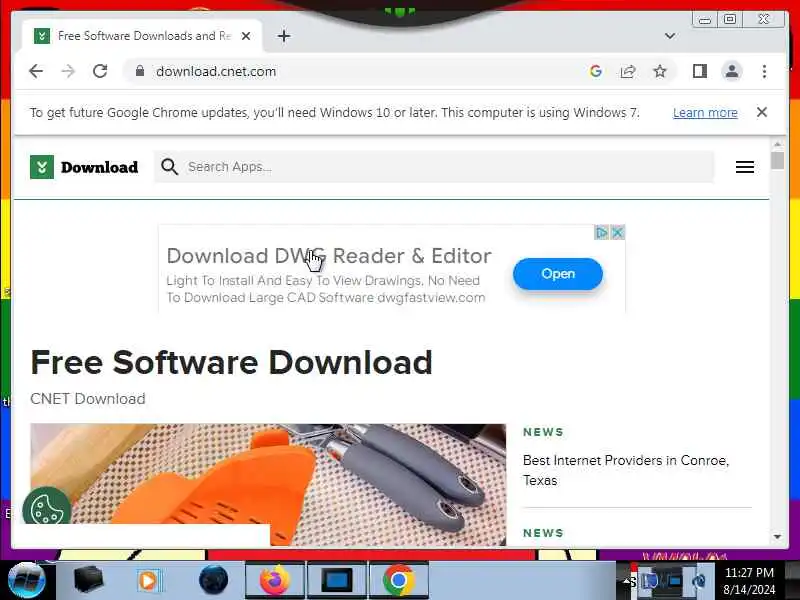This screenshot has height=600, width=800.
Task: Click the Download DWG Reader & Editor ad title
Action: 329,256
